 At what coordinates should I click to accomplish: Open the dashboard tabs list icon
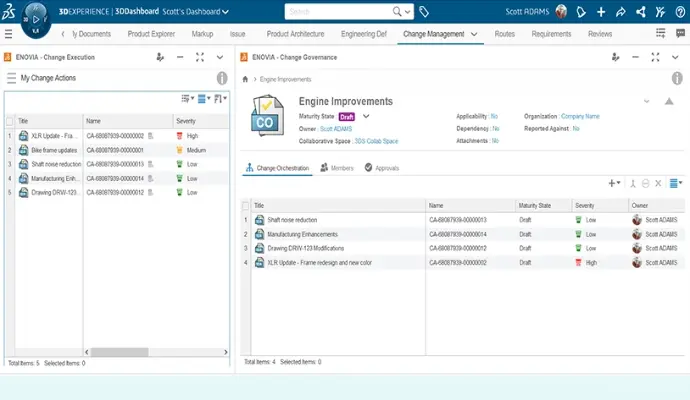click(661, 33)
